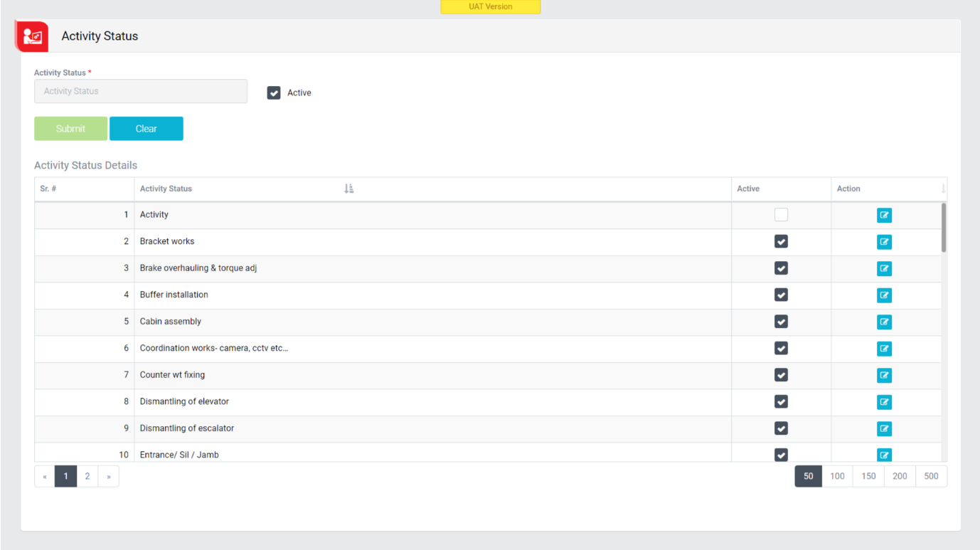The image size is (980, 550).
Task: Select 'Coordination works- camera, cctv etc...' text
Action: (x=214, y=348)
